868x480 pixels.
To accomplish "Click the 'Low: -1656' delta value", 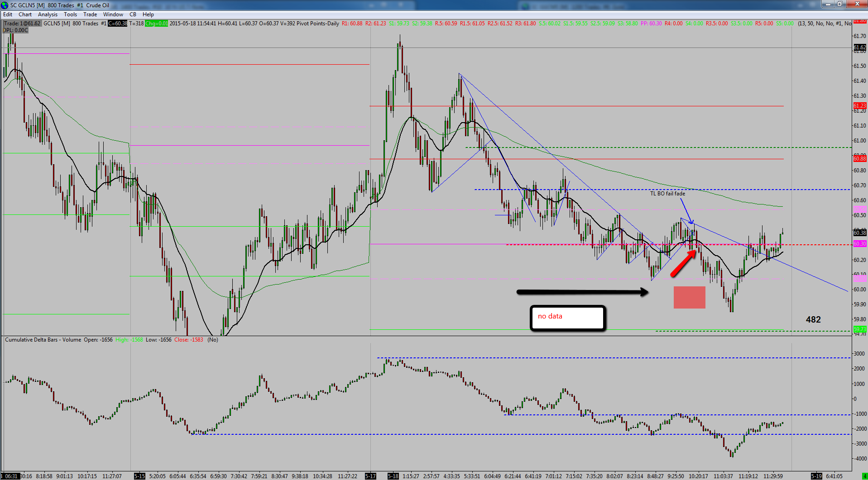I will click(x=158, y=340).
